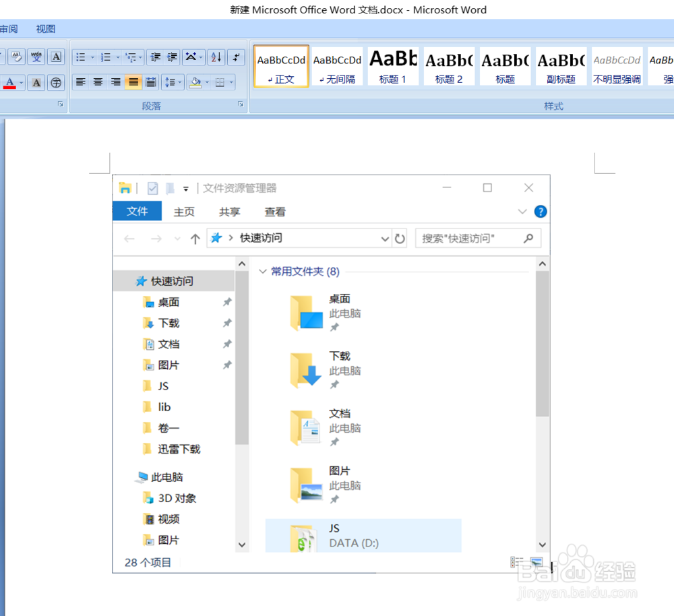Click the Clear Formatting eraser icon
This screenshot has height=616, width=674.
(x=16, y=57)
